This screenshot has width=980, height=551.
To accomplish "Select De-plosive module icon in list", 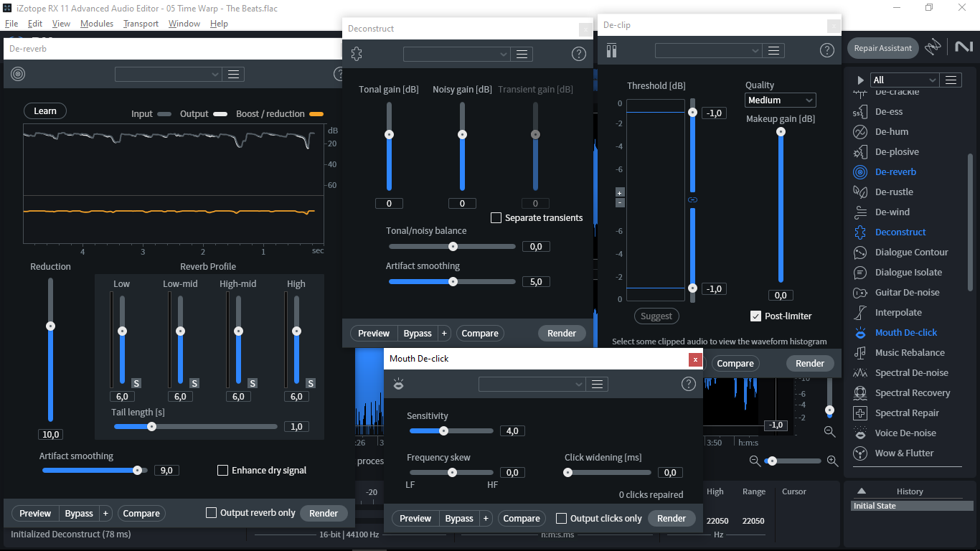I will click(860, 152).
